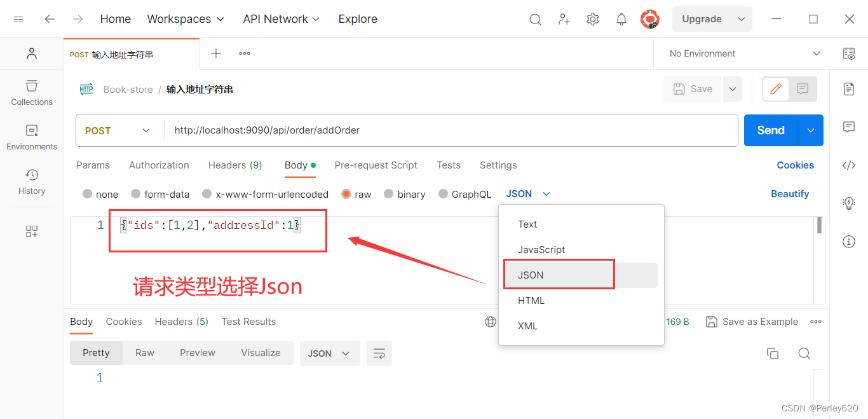Image resolution: width=868 pixels, height=419 pixels.
Task: Click the Save button
Action: pos(693,89)
